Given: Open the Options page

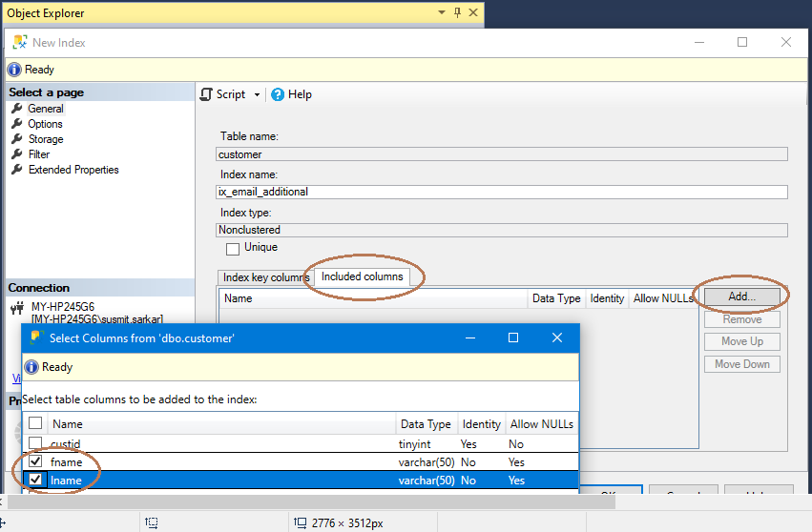Looking at the screenshot, I should tap(45, 124).
